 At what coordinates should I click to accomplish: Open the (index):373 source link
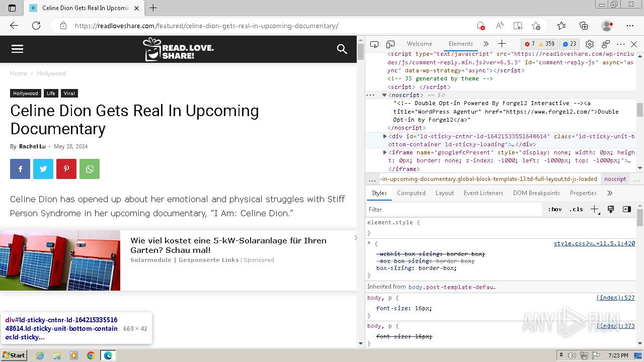click(615, 326)
